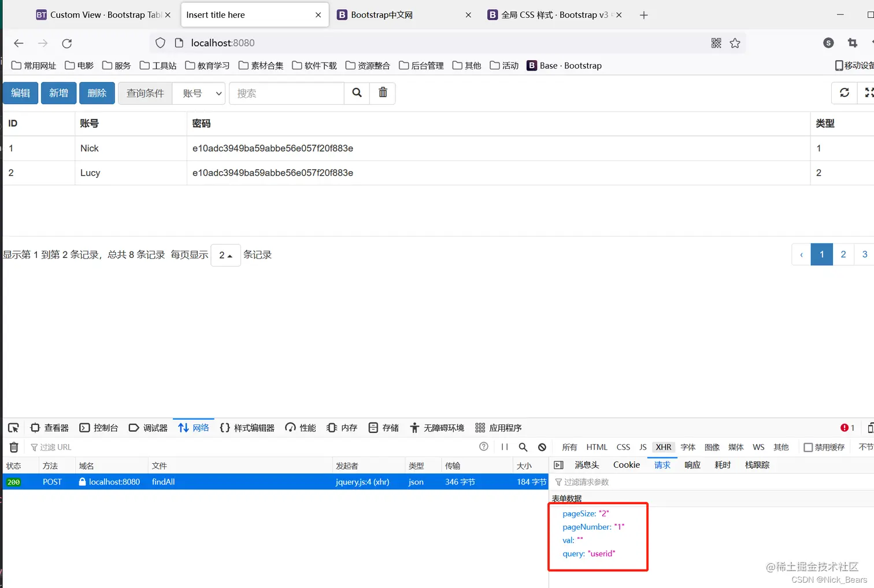874x588 pixels.
Task: Click the table refresh icon button
Action: point(845,93)
